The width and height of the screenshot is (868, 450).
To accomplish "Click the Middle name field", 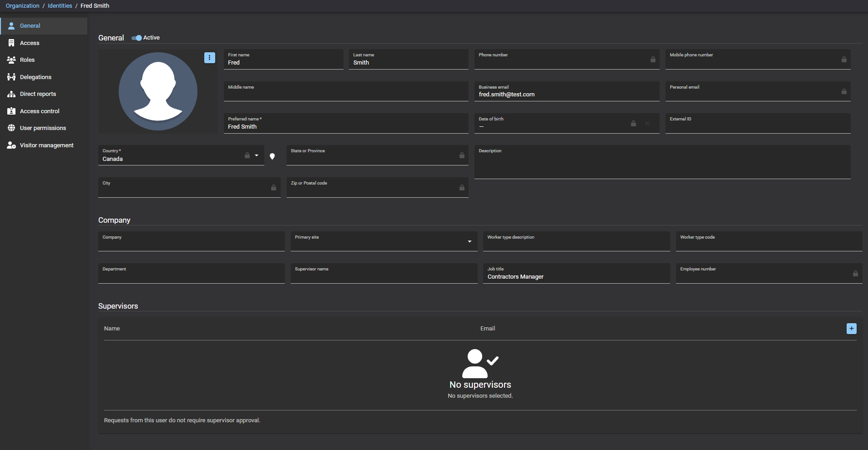I will pos(346,91).
